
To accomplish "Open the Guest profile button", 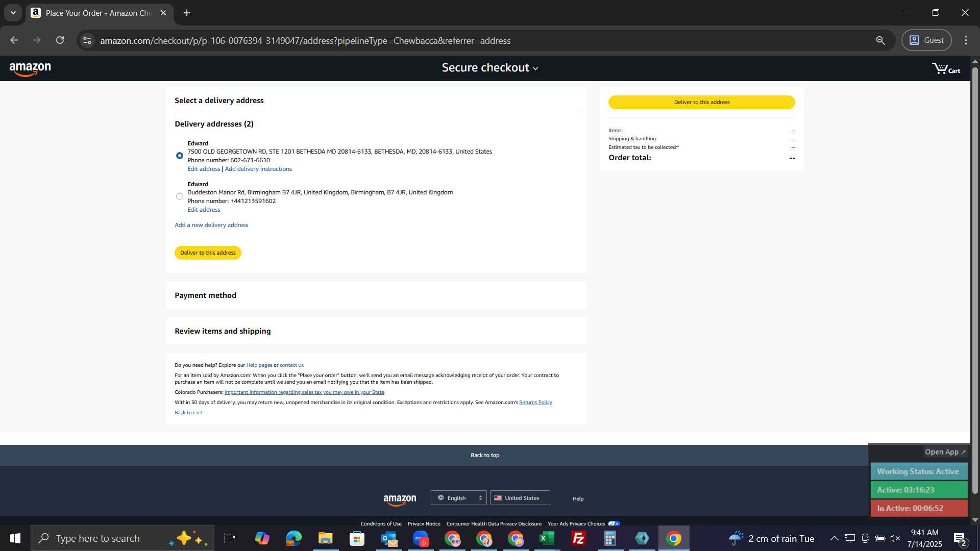I will 926,40.
